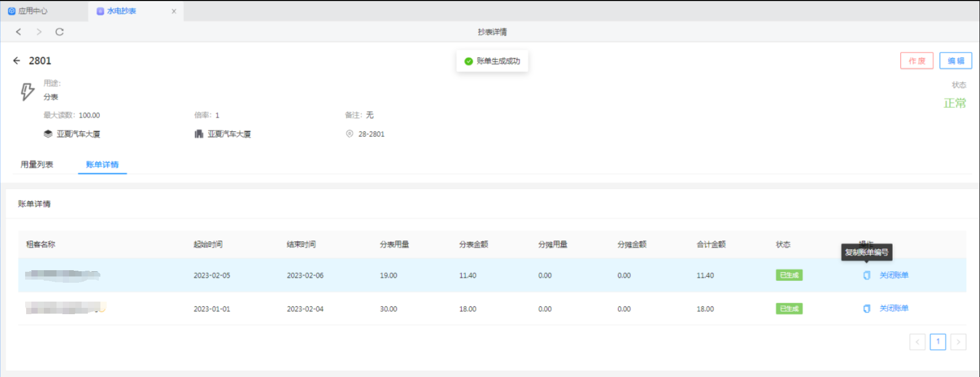Copy bill number for 2023-01-01 row
Image resolution: width=980 pixels, height=377 pixels.
click(x=867, y=309)
